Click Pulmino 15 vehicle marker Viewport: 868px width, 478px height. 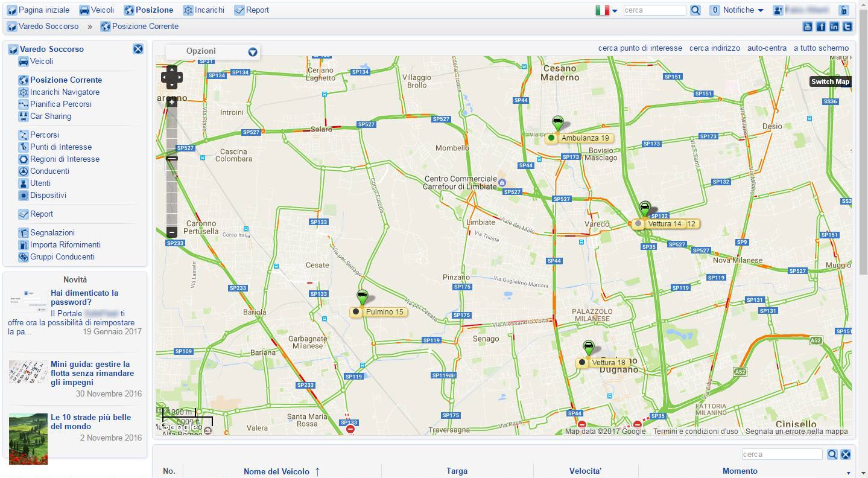tap(362, 298)
